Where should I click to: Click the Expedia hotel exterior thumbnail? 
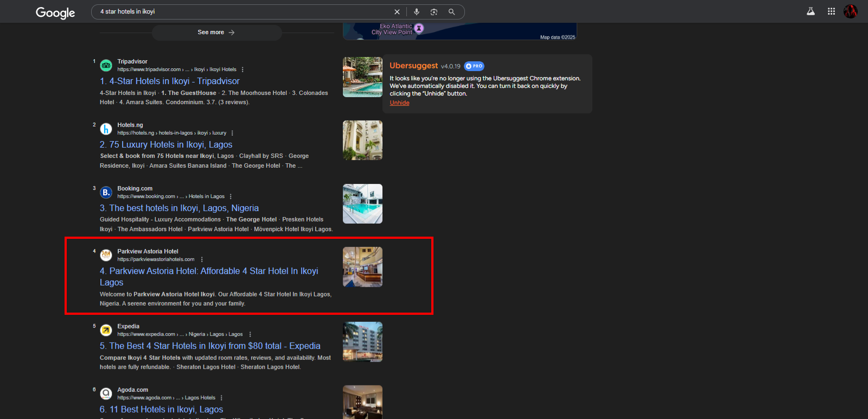click(x=362, y=342)
